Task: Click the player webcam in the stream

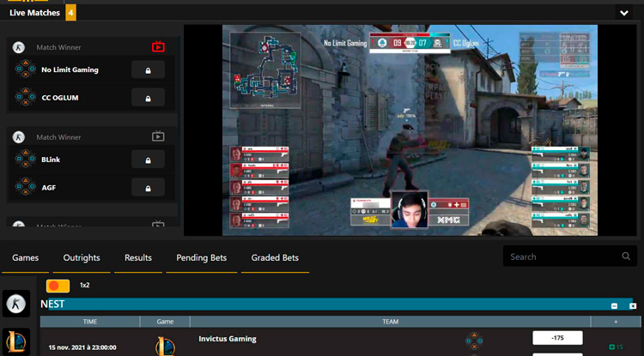Action: point(410,209)
